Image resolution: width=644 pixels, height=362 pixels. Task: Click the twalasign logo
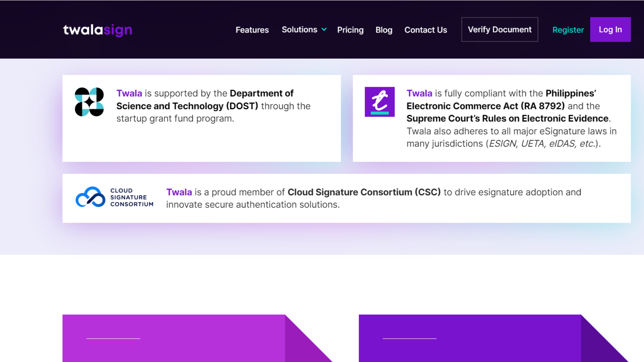click(98, 30)
